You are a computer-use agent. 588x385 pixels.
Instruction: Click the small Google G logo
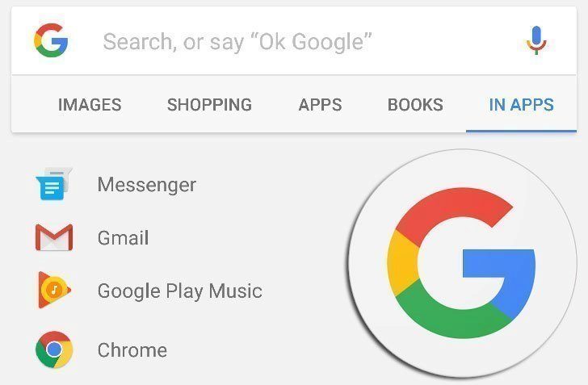click(51, 40)
